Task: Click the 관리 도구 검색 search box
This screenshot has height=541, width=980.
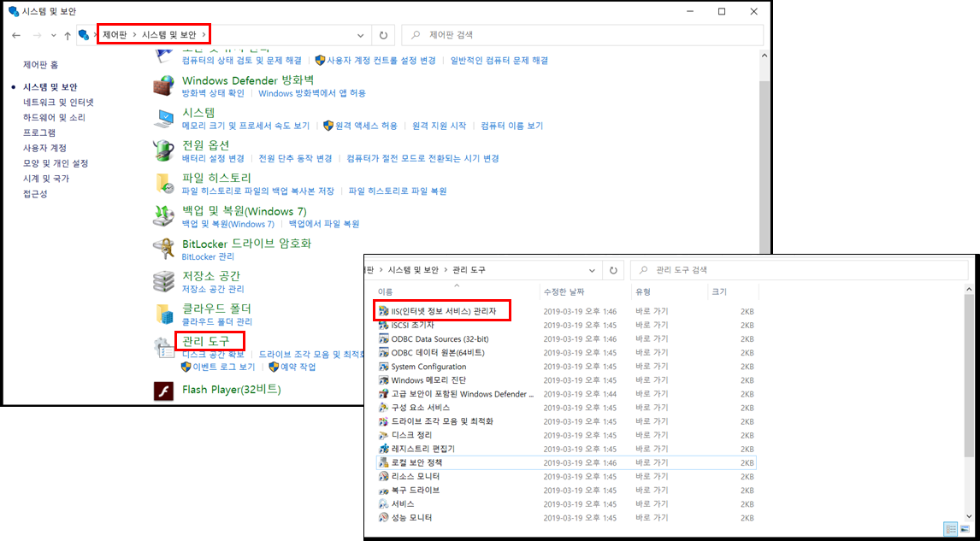Action: (x=799, y=270)
